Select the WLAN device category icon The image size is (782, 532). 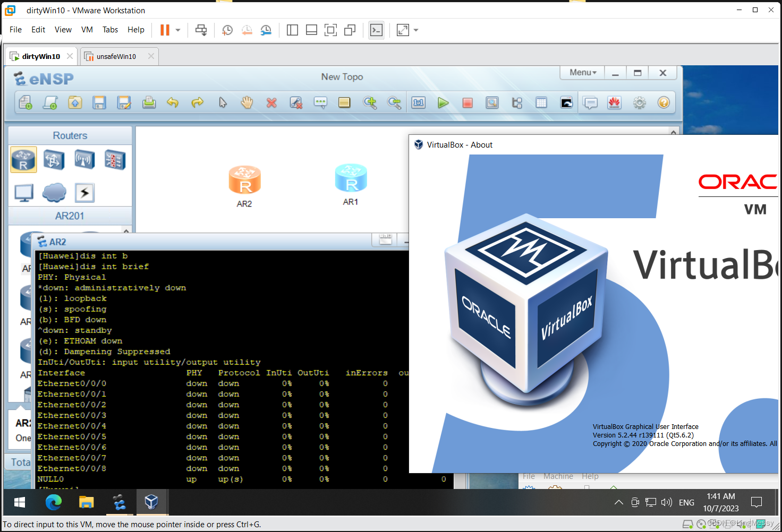tap(84, 160)
